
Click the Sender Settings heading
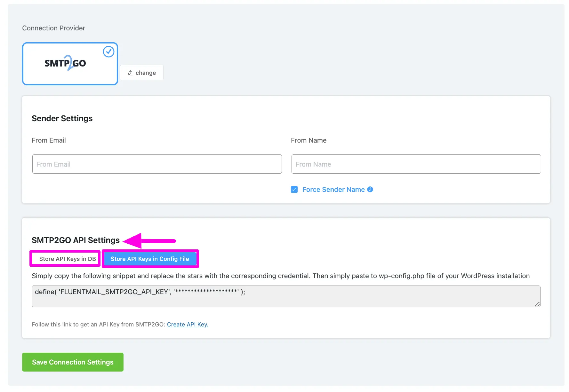click(62, 118)
